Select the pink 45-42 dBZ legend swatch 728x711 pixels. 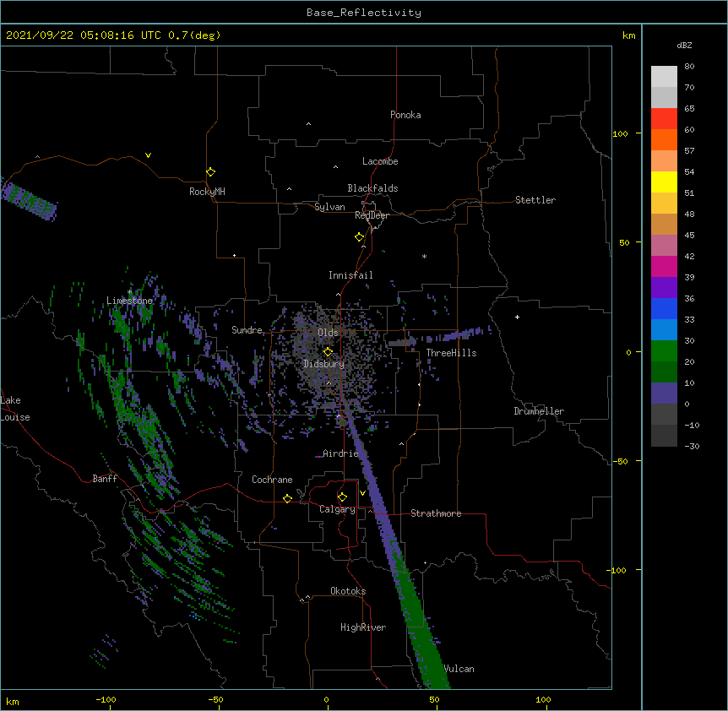coord(664,246)
